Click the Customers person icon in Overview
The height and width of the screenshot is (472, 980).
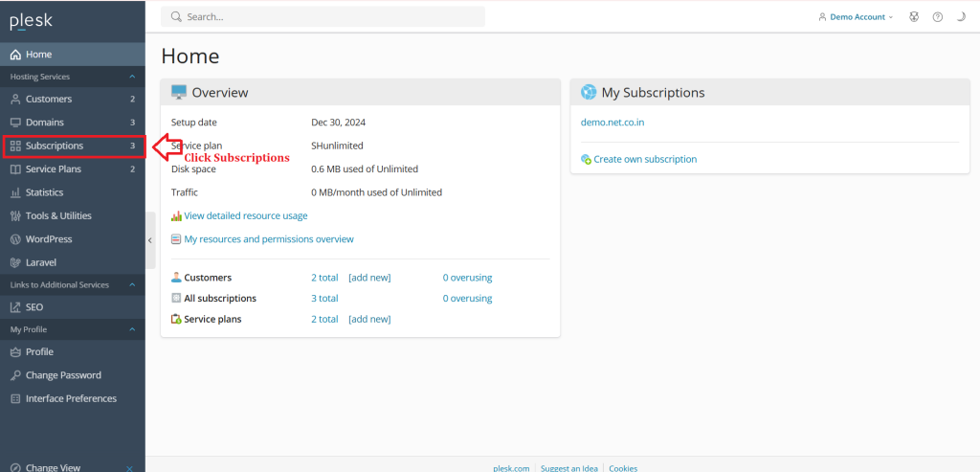pyautogui.click(x=176, y=277)
